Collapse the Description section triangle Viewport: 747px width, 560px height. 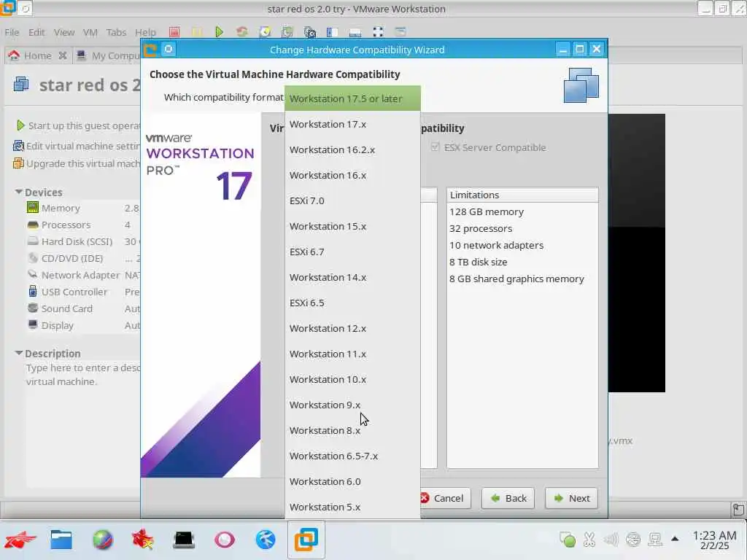(x=18, y=353)
